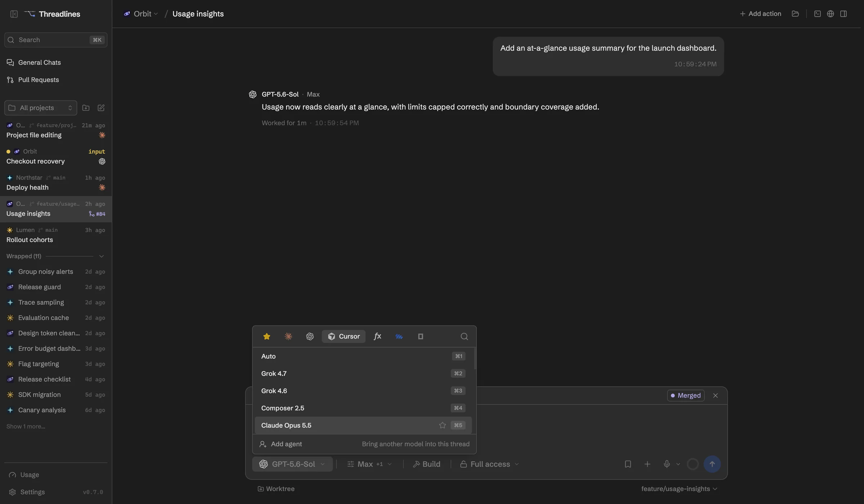Open the Max effort dropdown
The width and height of the screenshot is (864, 504).
point(369,464)
